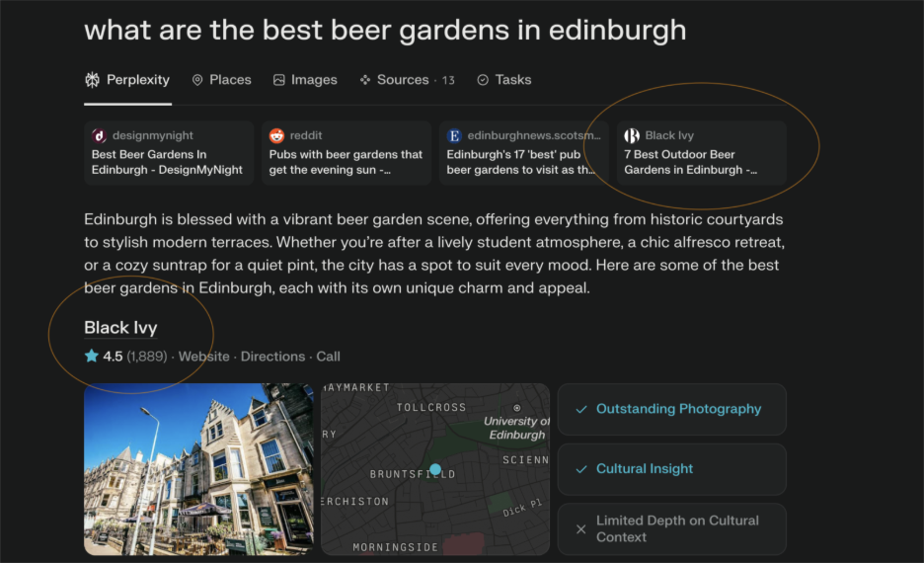Click the Black Ivy favicon in sources

[632, 135]
